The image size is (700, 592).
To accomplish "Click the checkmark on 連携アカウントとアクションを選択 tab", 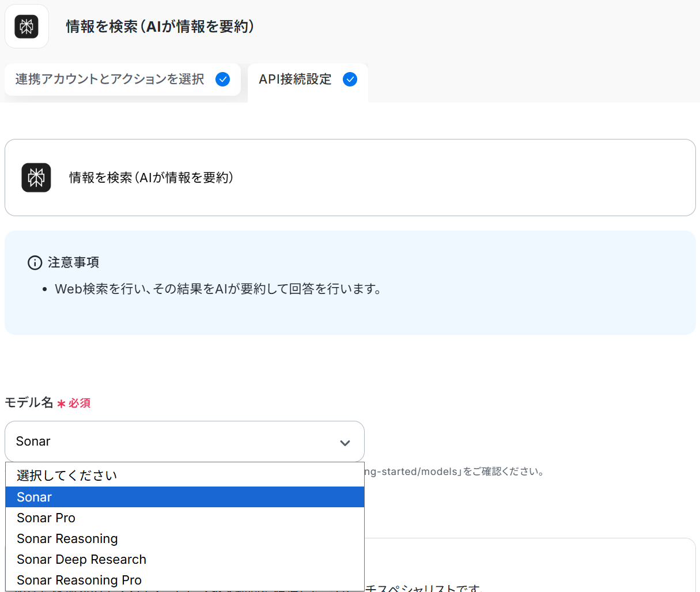I will point(222,80).
